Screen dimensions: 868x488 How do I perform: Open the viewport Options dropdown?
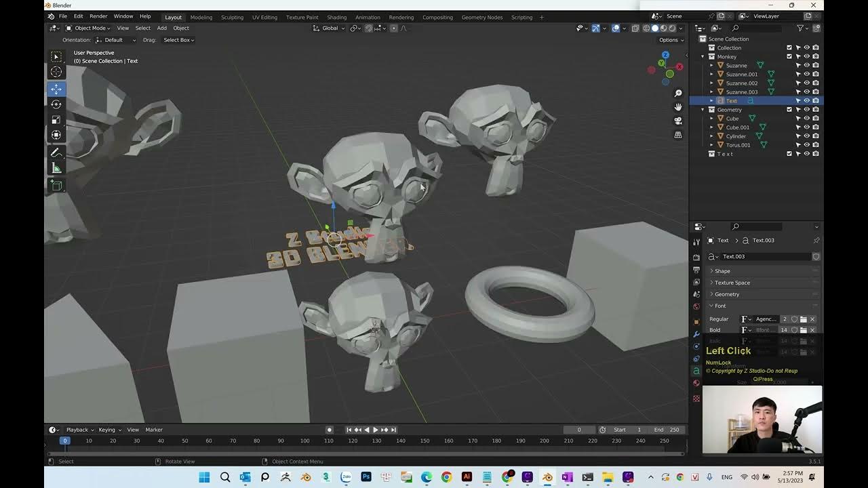tap(671, 40)
